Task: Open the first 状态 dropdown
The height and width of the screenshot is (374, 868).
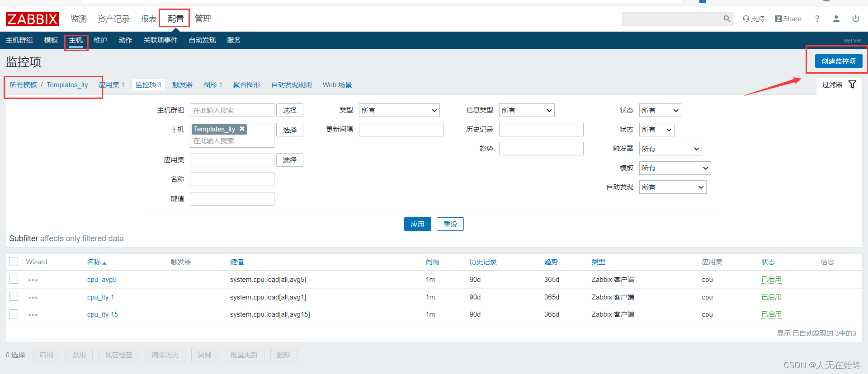Action: (660, 110)
